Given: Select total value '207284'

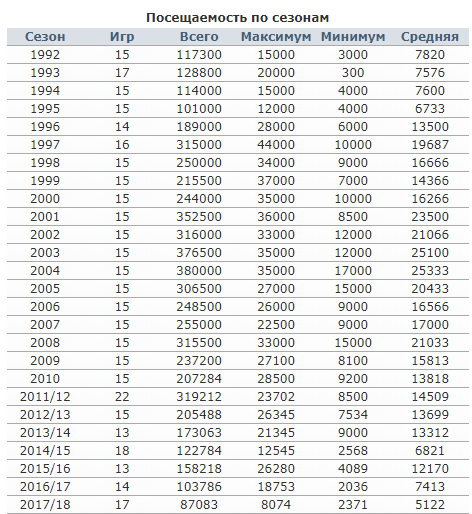Looking at the screenshot, I should click(199, 379).
